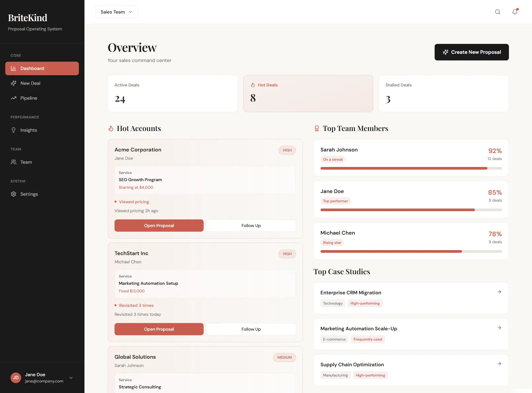This screenshot has width=532, height=393.
Task: Select the Hot Deals stat card
Action: 308,93
